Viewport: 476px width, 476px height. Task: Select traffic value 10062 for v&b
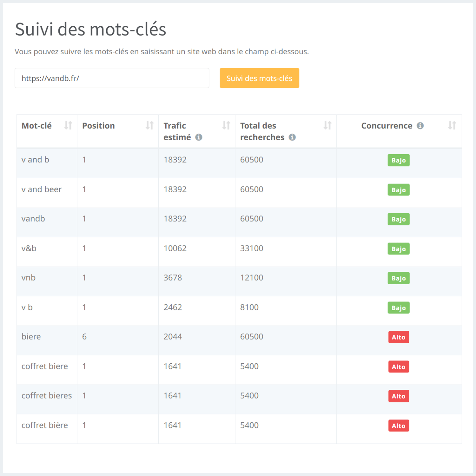pos(175,248)
